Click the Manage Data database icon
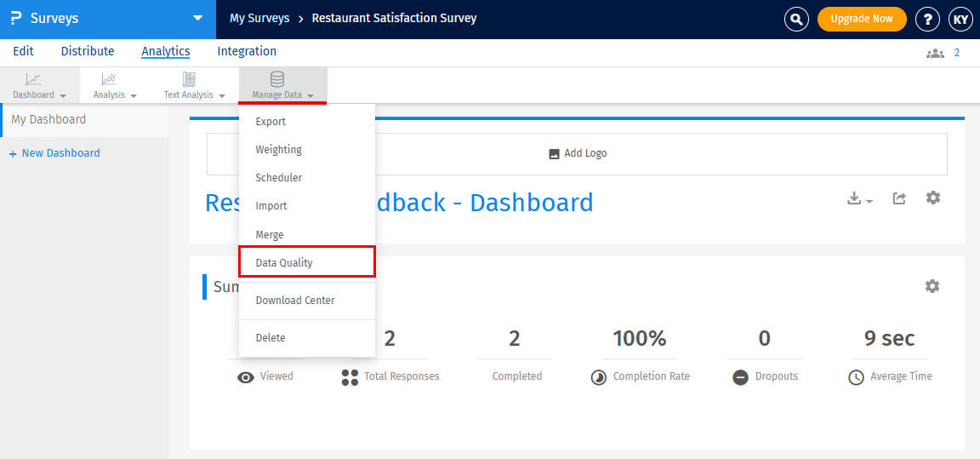This screenshot has width=980, height=459. 277,79
